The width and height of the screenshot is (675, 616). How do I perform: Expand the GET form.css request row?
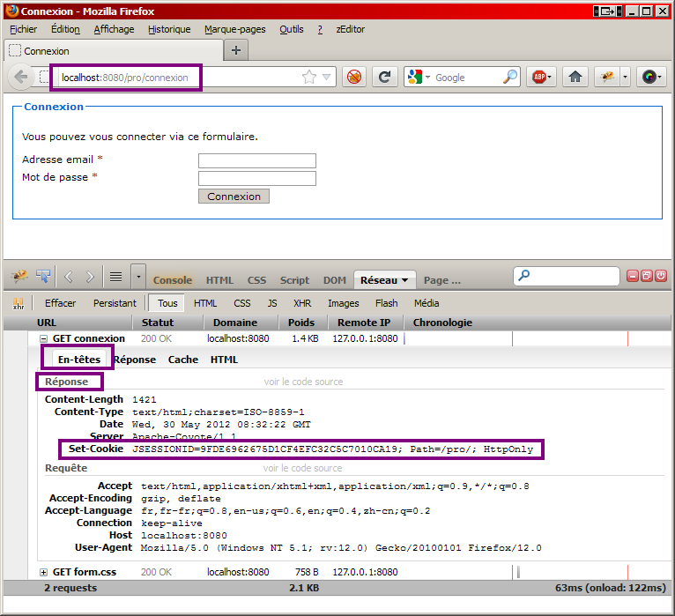coord(43,572)
